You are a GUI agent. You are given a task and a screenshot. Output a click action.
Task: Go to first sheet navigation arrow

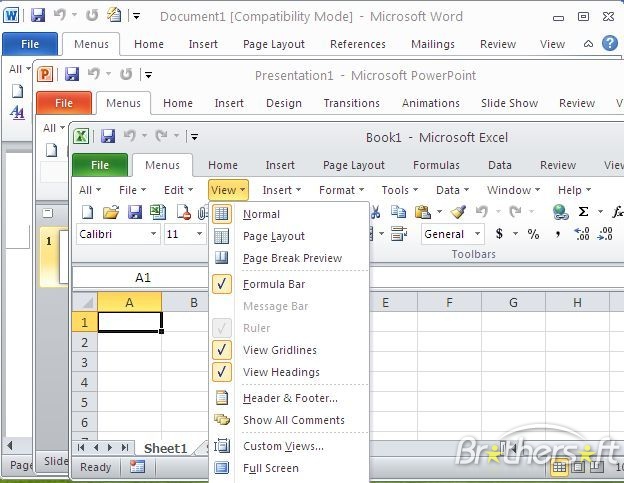coord(81,448)
